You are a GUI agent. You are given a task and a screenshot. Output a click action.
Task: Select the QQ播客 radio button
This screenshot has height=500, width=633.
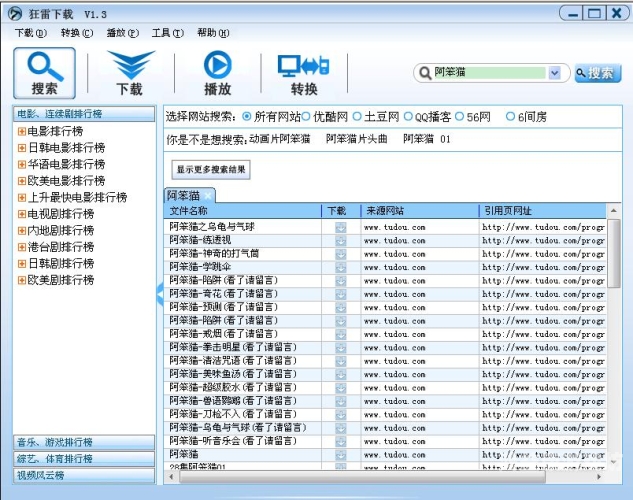coord(409,117)
